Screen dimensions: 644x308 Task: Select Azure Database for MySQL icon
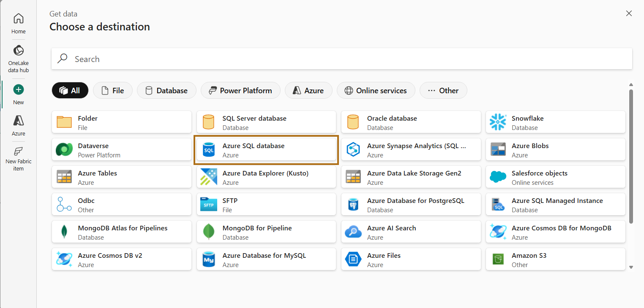click(209, 259)
